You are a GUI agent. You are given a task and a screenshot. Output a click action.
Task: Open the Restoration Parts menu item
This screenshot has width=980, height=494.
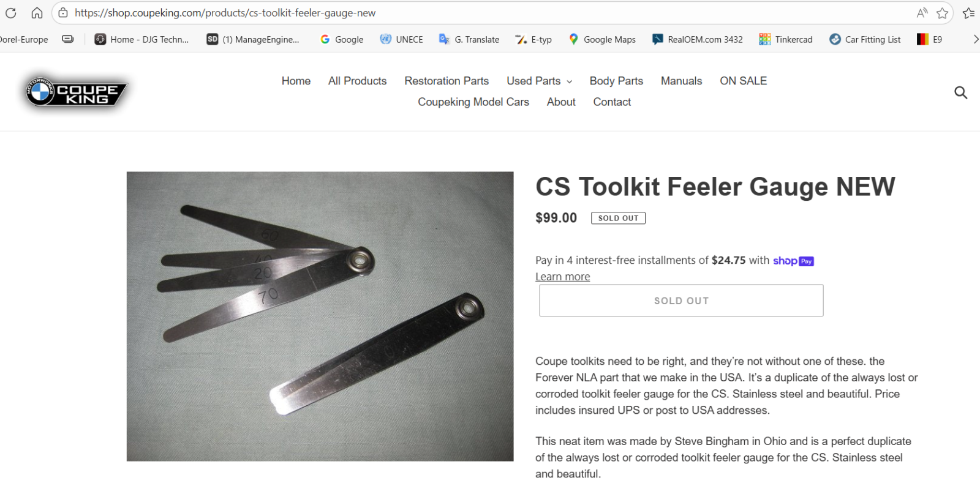(x=447, y=81)
